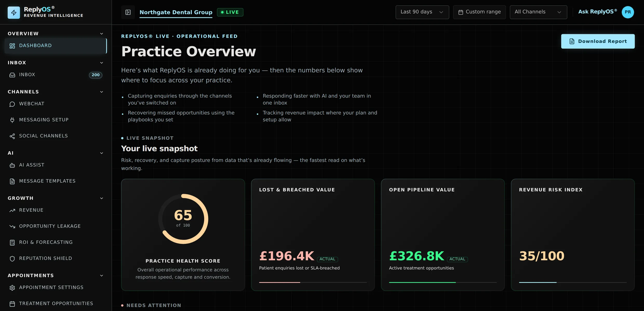
Task: Click the calendar icon in Custom range
Action: click(461, 12)
